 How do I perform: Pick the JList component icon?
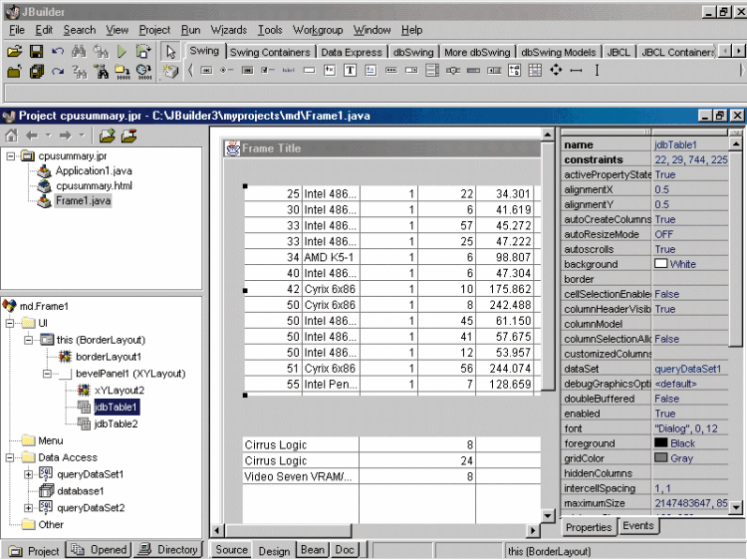(x=432, y=71)
